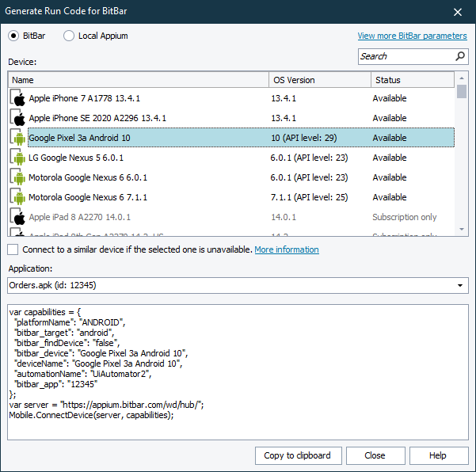Enable connect to a similar device checkbox
The height and width of the screenshot is (472, 476).
[13, 249]
